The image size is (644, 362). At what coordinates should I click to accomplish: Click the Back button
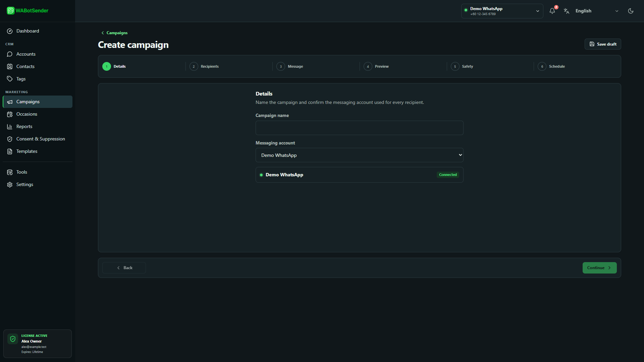point(124,268)
